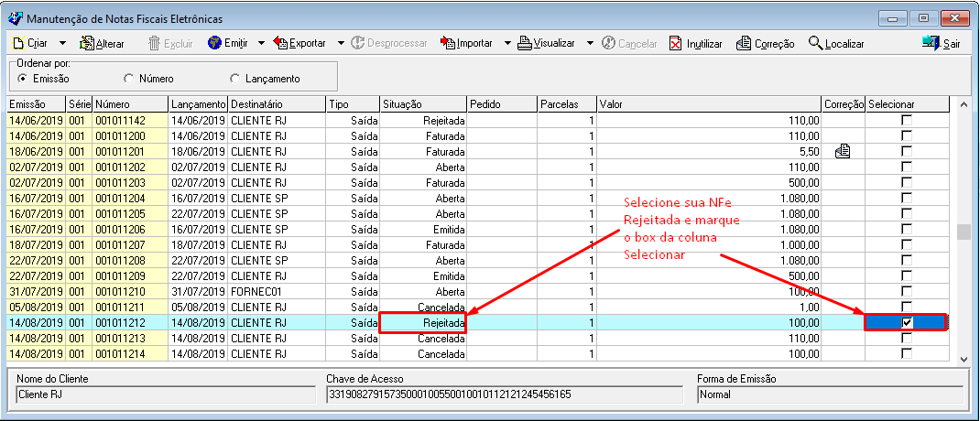Click the Correção toolbar button

745,43
